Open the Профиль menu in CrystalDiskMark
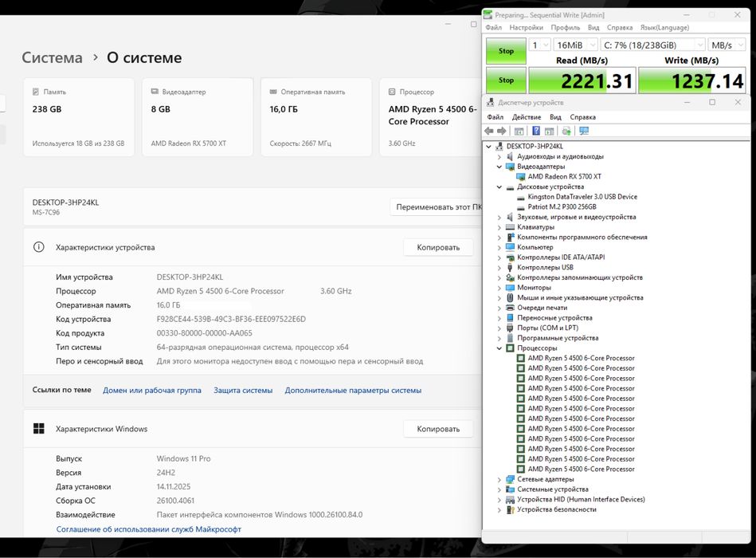Viewport: 756px width, 558px height. tap(566, 27)
